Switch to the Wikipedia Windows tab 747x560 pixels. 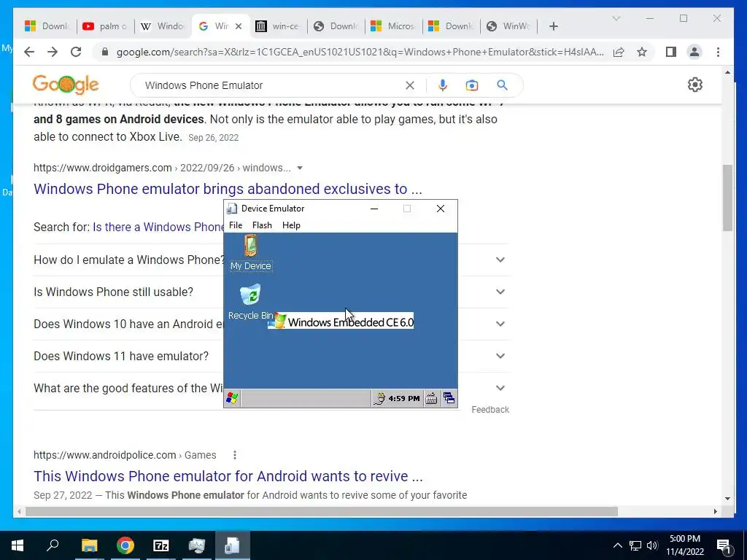[163, 26]
